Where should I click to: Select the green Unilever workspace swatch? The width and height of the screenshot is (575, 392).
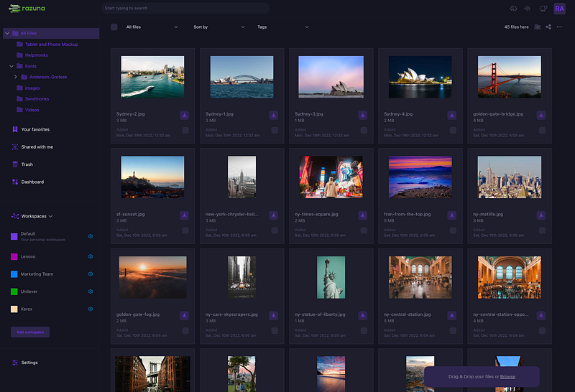(14, 291)
